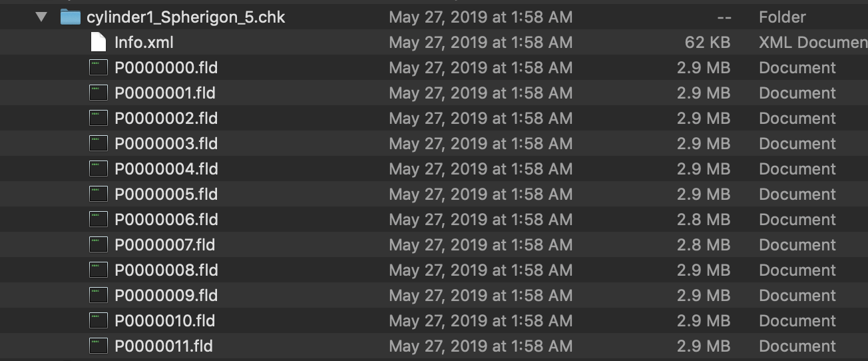Select the file named P0000001.fld
Image resolution: width=868 pixels, height=361 pixels.
click(165, 93)
